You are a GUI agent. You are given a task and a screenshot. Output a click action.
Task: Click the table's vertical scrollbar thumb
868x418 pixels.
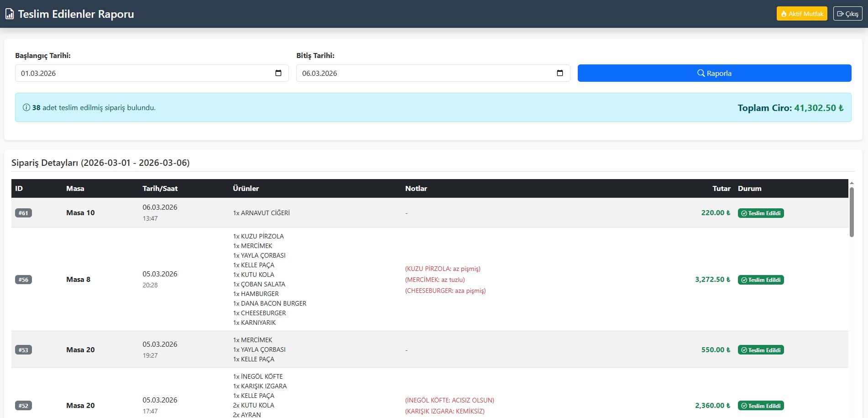pos(852,212)
